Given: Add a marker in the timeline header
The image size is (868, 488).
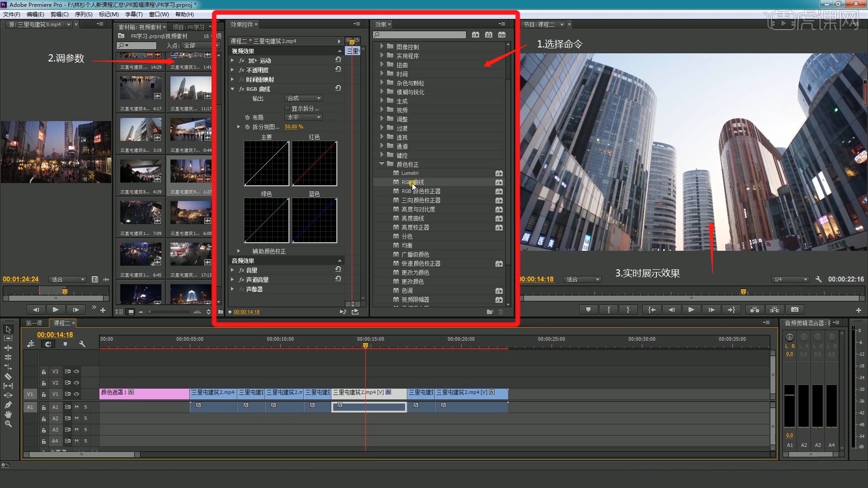Looking at the screenshot, I should pyautogui.click(x=65, y=344).
